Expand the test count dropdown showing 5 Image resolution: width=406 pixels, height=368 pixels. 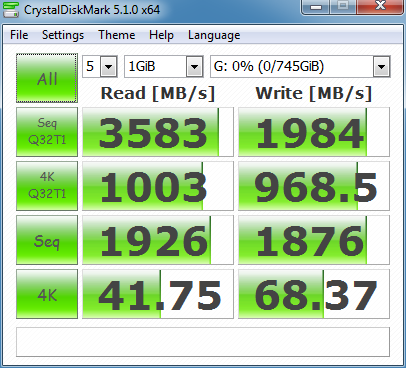(x=109, y=66)
